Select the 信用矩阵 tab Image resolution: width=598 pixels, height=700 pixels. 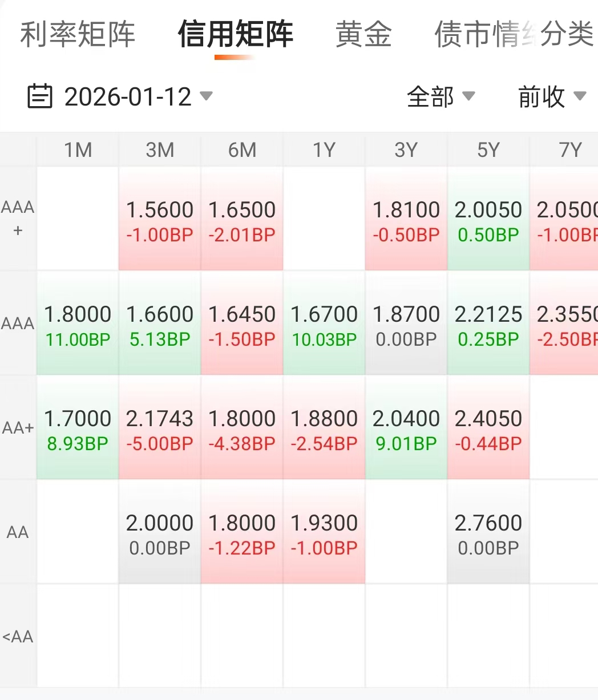pos(235,34)
